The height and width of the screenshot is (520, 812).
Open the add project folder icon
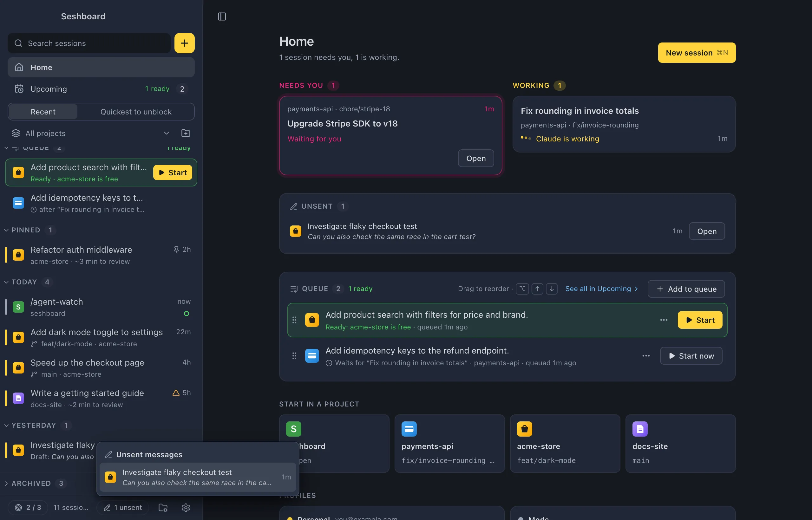pyautogui.click(x=186, y=133)
